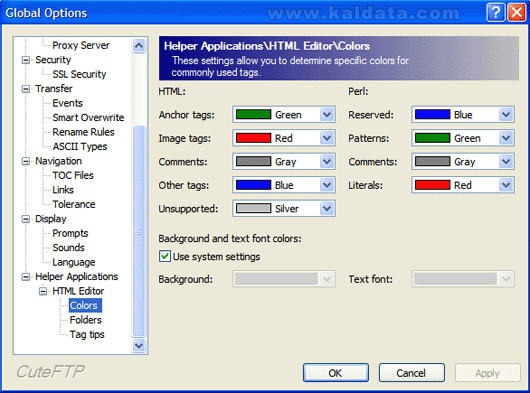
Task: Select Prompts under Display
Action: 70,233
